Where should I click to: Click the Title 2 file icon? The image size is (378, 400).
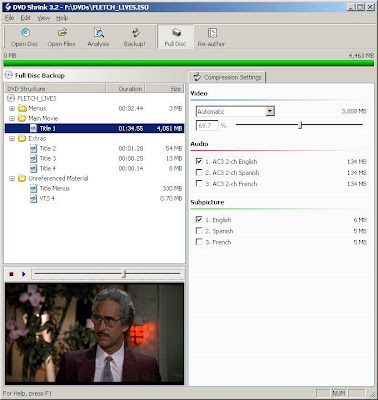click(33, 148)
